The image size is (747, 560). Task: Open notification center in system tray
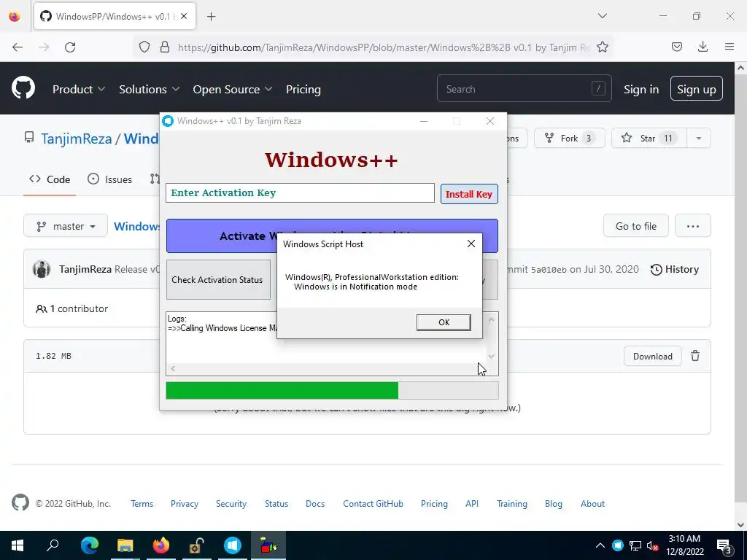tap(724, 545)
